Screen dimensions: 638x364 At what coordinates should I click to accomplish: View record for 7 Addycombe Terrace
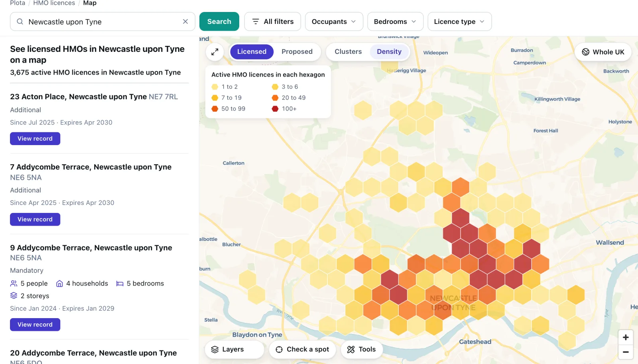tap(35, 219)
